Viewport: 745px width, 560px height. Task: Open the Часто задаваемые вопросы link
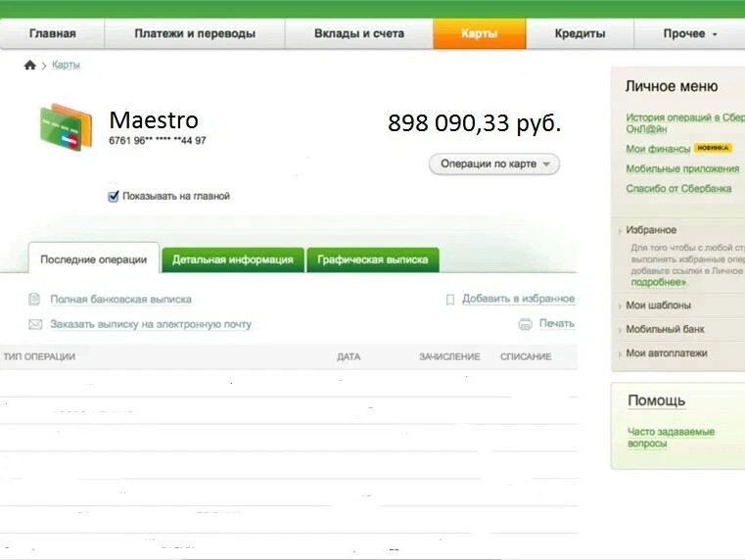coord(671,438)
